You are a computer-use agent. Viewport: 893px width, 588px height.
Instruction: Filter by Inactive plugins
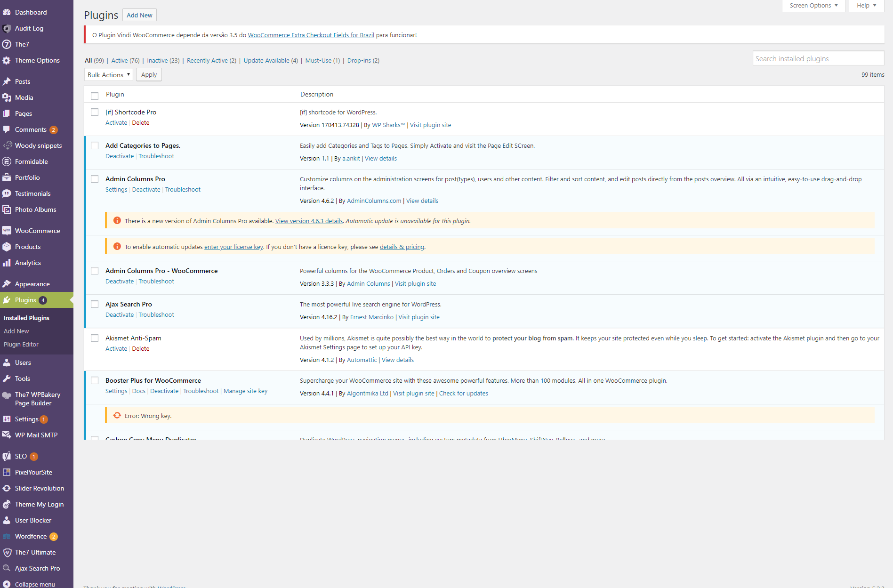coord(163,61)
